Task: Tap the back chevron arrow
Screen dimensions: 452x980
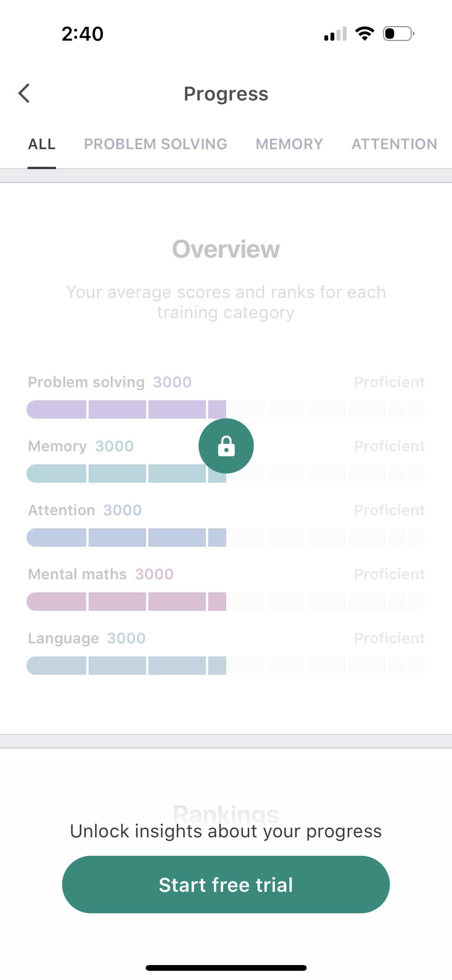Action: click(x=24, y=94)
